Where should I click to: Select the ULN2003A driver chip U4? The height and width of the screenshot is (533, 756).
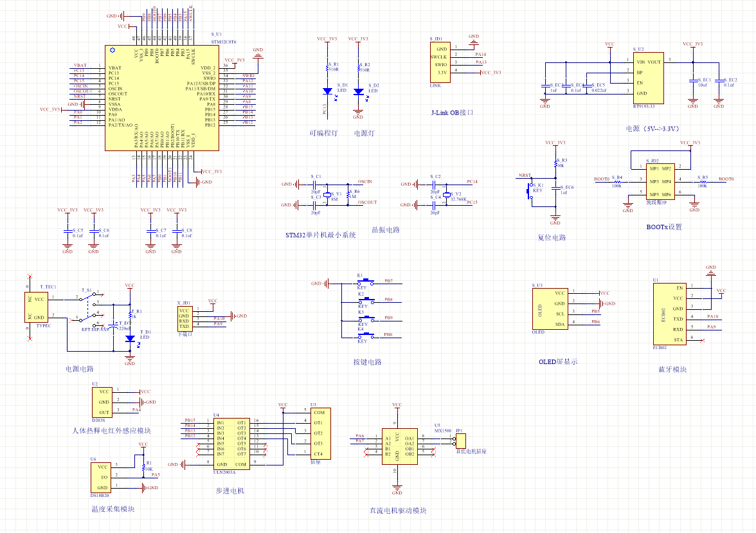point(231,442)
